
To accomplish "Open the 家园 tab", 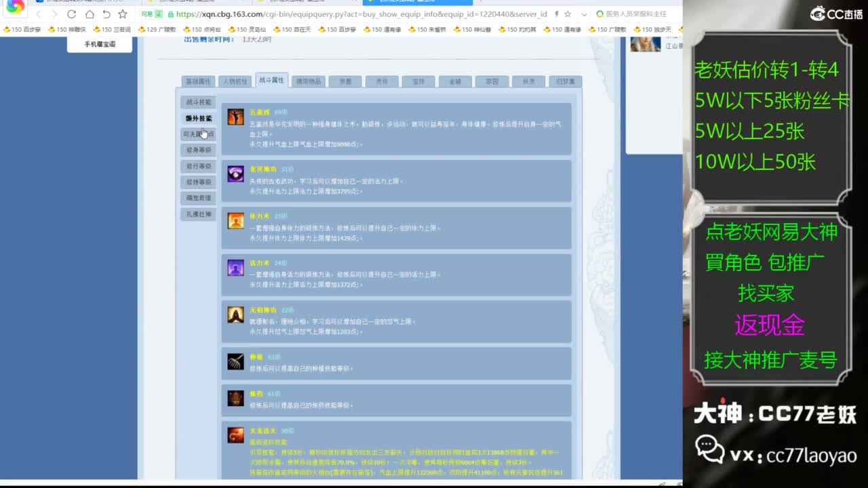I will 492,81.
